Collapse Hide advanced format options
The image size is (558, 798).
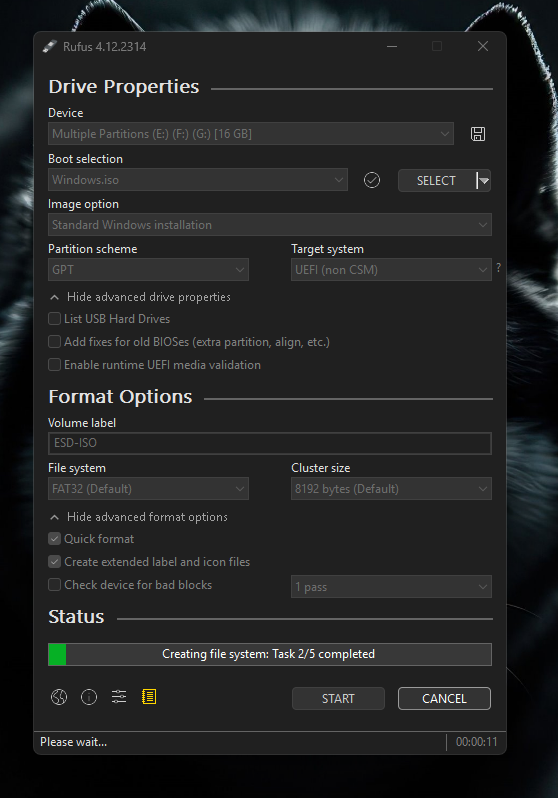click(x=138, y=517)
